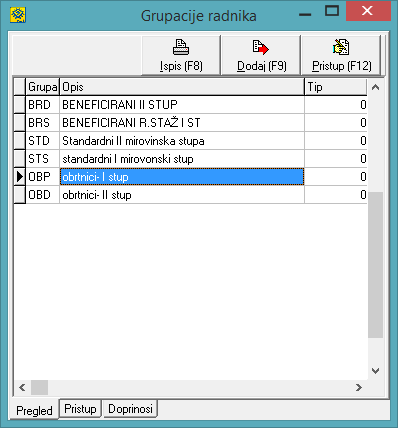The image size is (398, 428).
Task: Click the horizontal scrollbar right arrow
Action: (x=359, y=387)
